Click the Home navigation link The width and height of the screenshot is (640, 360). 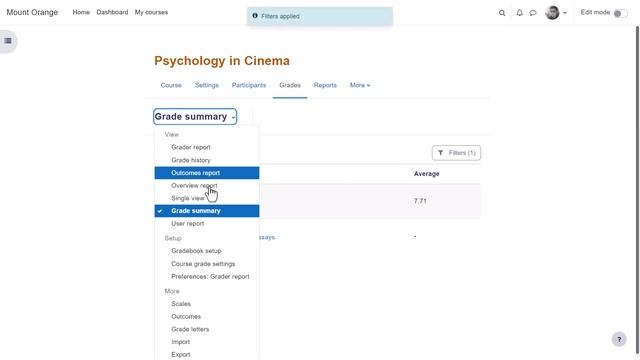click(81, 12)
